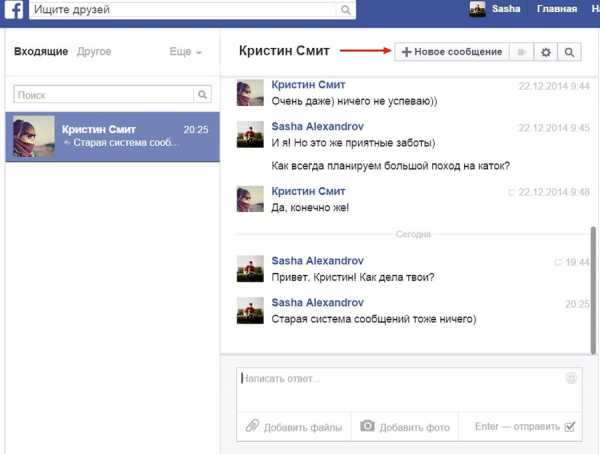
Task: Click 'Добавить файлы' button
Action: tap(294, 426)
